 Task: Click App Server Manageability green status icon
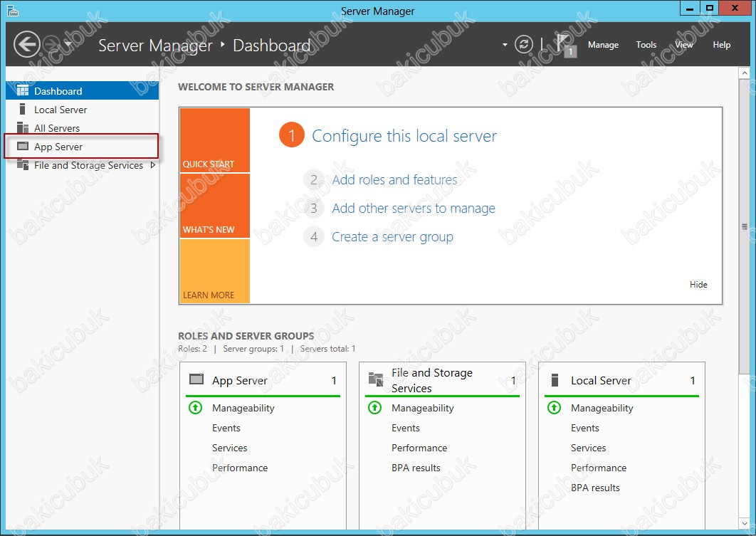(x=195, y=408)
